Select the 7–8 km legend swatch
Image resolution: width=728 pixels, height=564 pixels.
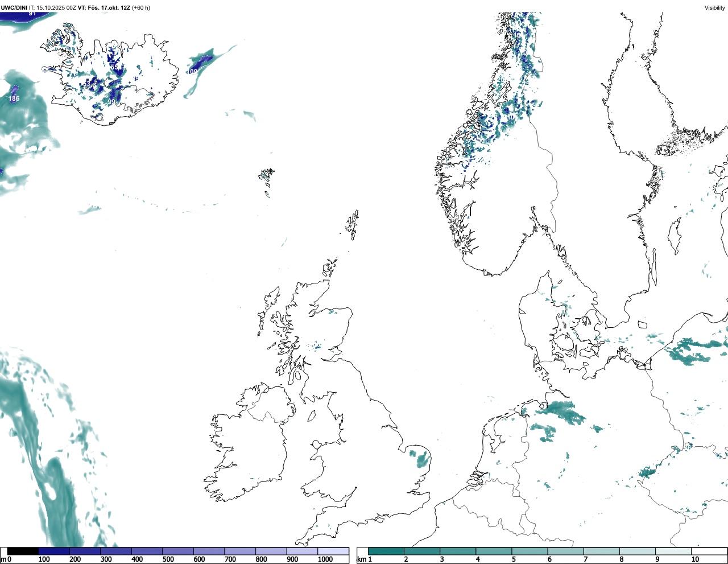[602, 551]
